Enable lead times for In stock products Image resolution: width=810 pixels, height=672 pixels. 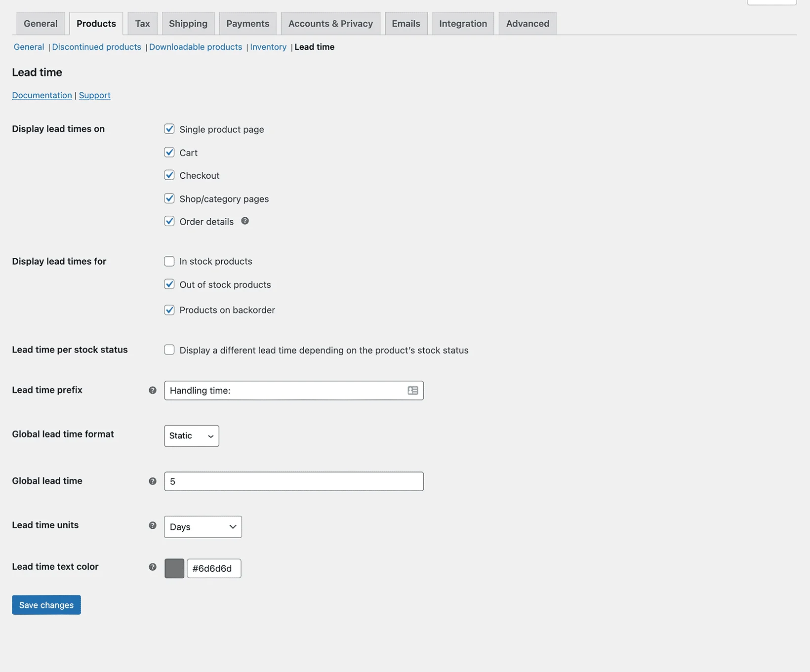(169, 261)
